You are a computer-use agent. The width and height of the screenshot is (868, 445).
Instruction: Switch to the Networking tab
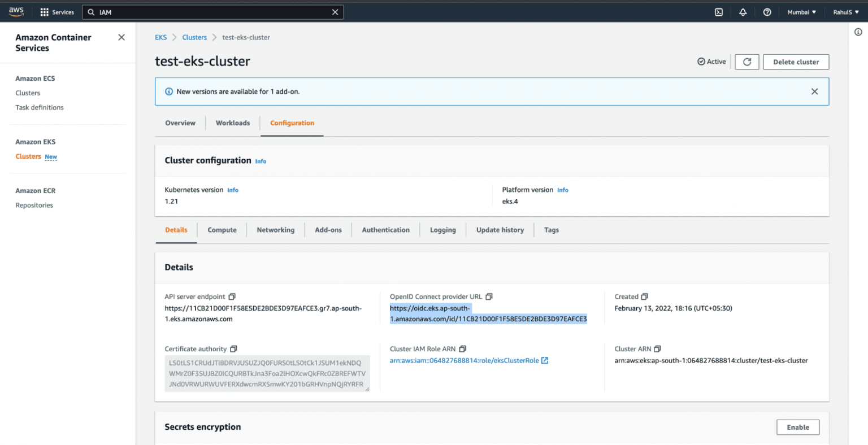coord(275,230)
